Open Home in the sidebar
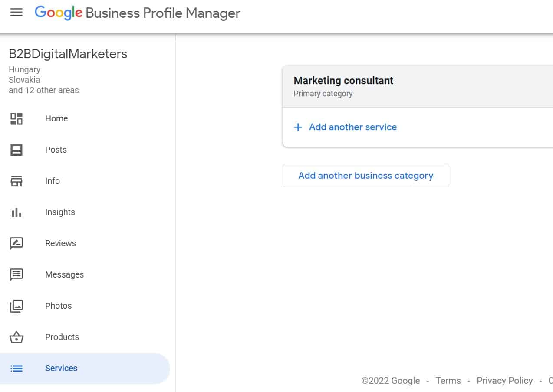Image resolution: width=553 pixels, height=392 pixels. [56, 118]
